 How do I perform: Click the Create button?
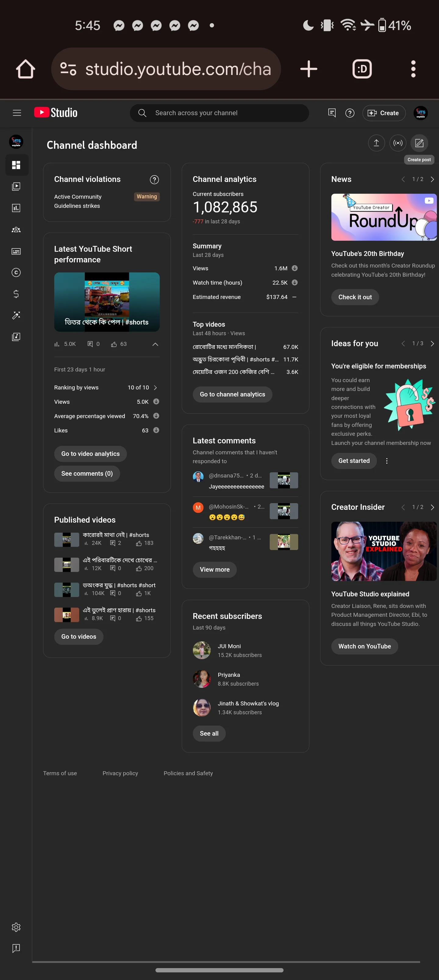[x=384, y=113]
